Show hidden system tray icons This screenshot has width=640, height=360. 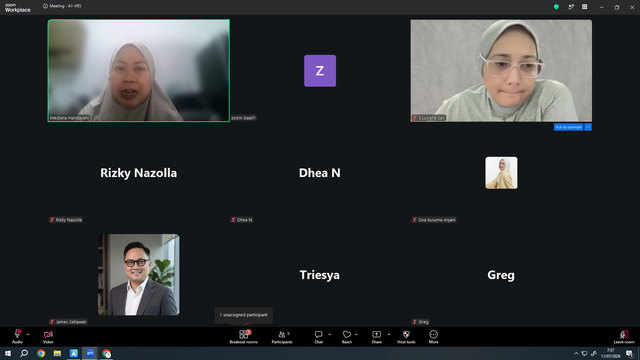point(576,353)
